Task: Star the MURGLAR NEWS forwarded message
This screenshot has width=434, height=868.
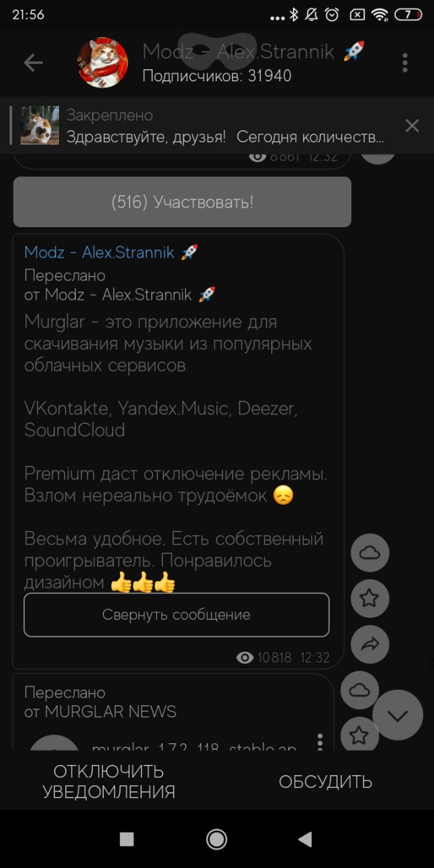Action: (359, 734)
